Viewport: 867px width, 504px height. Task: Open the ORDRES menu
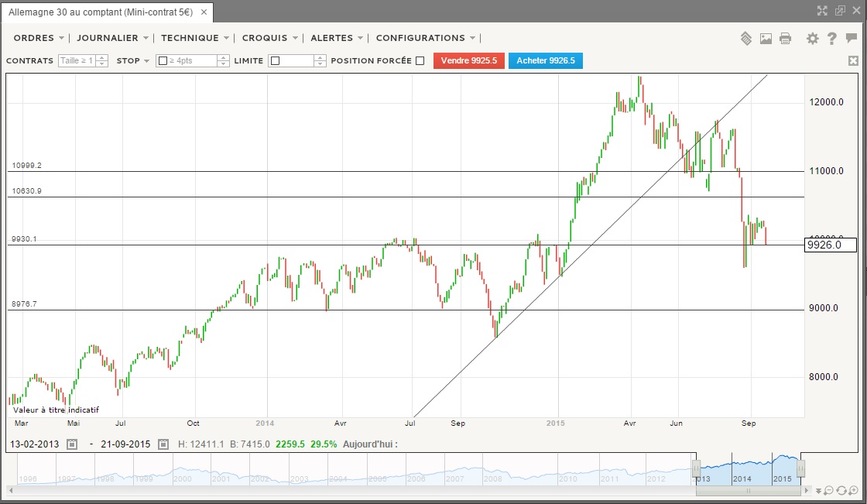click(39, 38)
